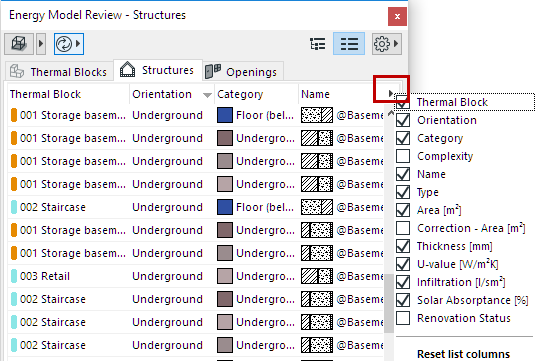Image resolution: width=540 pixels, height=361 pixels.
Task: Click the Orientation sort indicator arrow
Action: [x=207, y=95]
